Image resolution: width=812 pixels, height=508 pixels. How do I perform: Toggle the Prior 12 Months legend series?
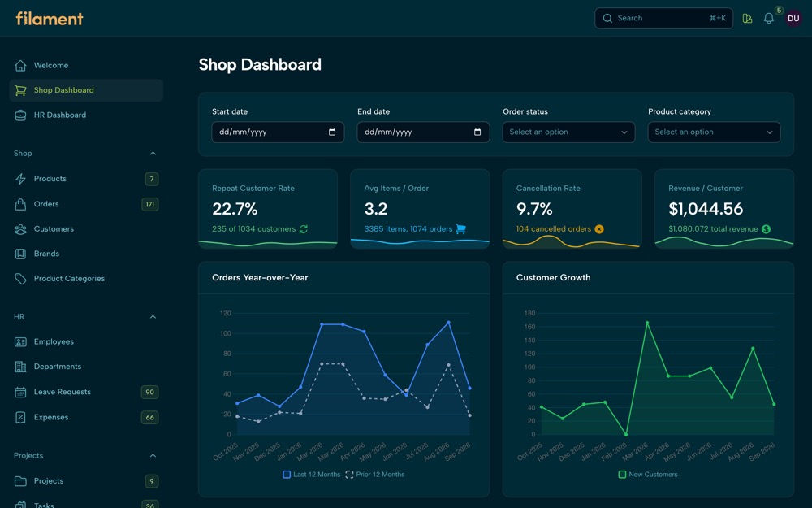[375, 475]
